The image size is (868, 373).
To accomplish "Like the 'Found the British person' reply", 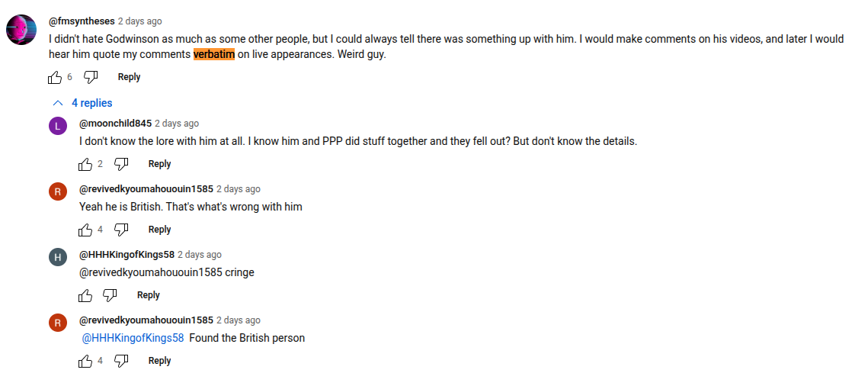I will [85, 361].
